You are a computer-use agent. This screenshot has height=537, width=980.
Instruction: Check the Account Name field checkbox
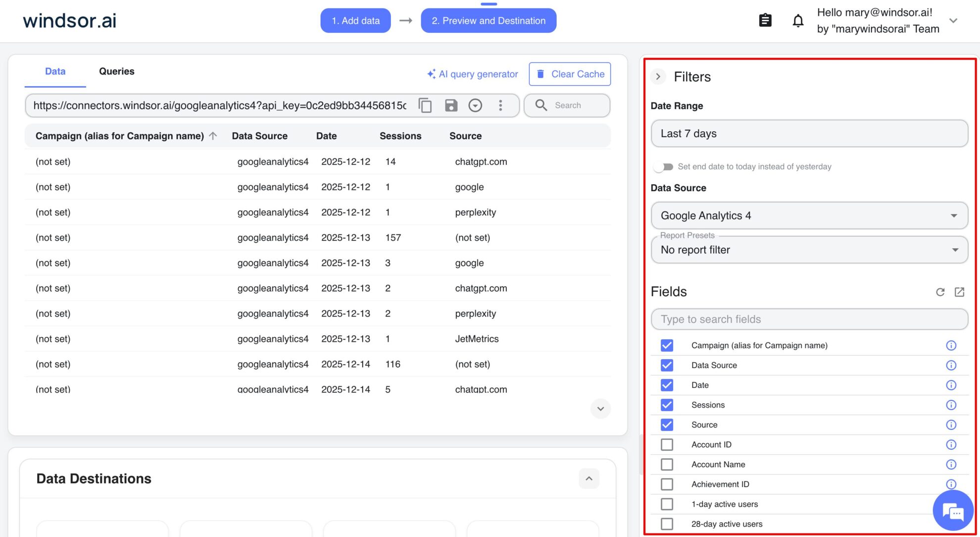667,464
